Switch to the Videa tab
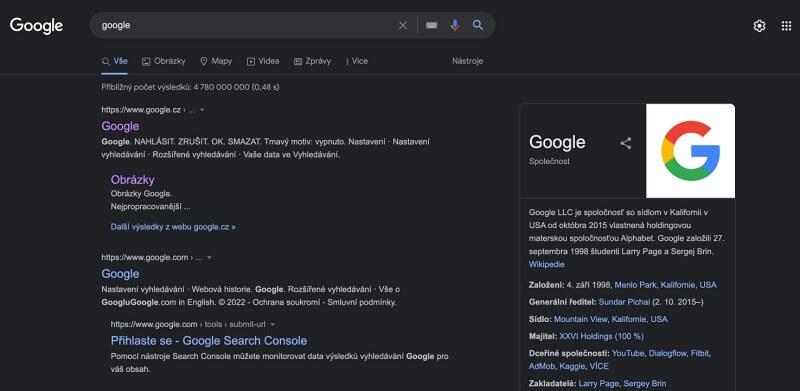 coord(263,61)
